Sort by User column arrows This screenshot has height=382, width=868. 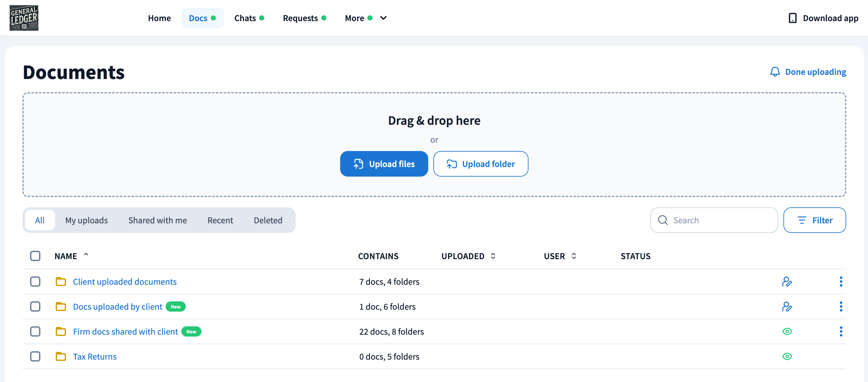pos(574,256)
